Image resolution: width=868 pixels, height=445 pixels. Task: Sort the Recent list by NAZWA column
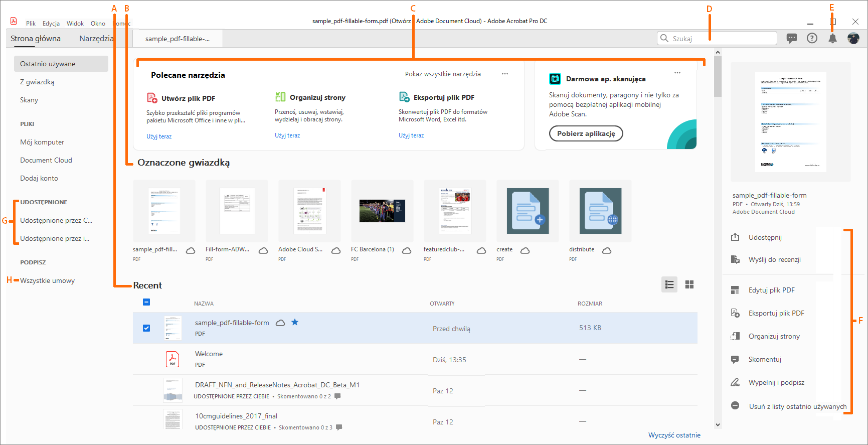click(204, 304)
